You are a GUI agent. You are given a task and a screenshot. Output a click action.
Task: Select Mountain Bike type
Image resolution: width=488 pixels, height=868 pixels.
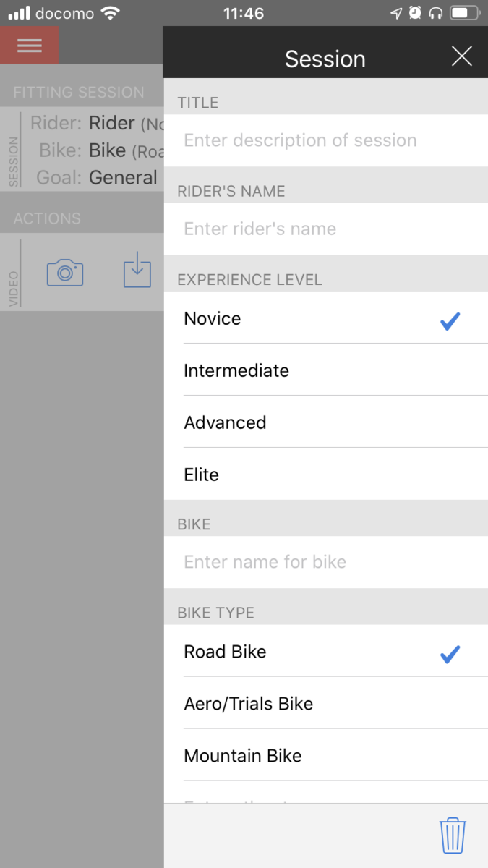pos(325,756)
